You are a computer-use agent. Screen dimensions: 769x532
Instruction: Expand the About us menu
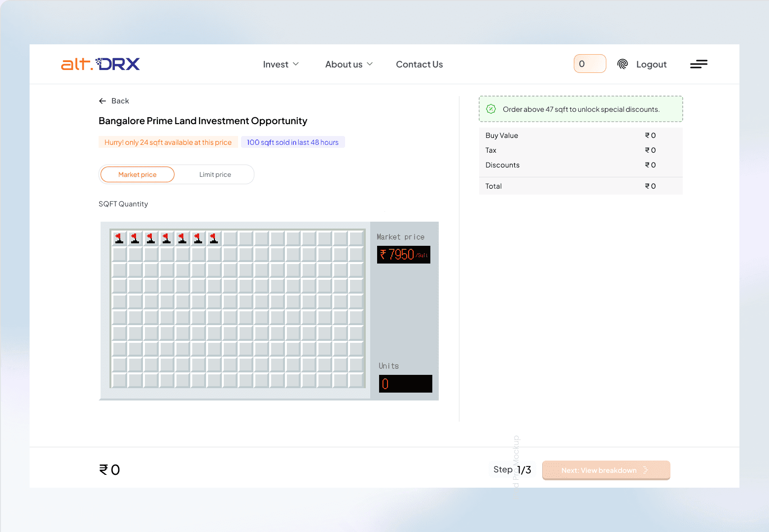349,65
